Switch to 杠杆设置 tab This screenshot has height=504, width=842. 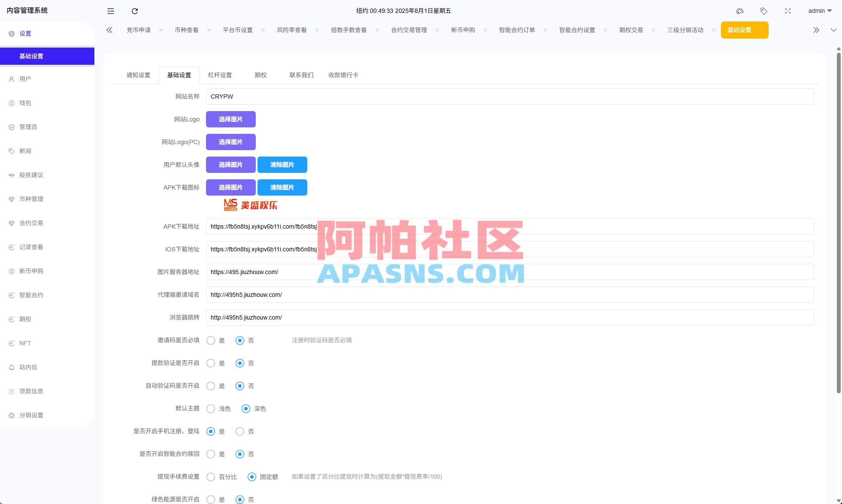pyautogui.click(x=220, y=75)
